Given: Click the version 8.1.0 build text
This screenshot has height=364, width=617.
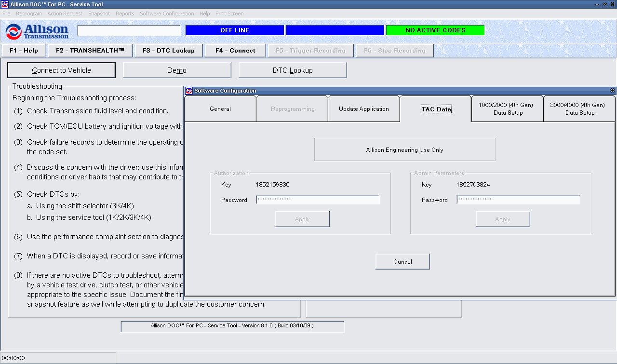Looking at the screenshot, I should pyautogui.click(x=232, y=326).
